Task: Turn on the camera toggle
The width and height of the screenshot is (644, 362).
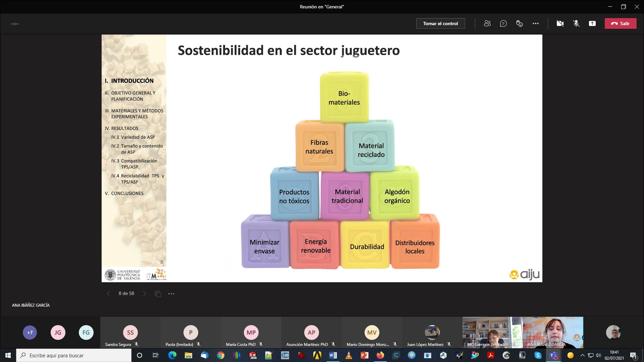Action: tap(560, 23)
